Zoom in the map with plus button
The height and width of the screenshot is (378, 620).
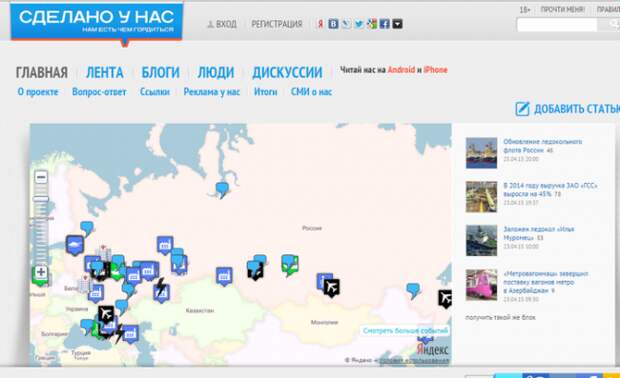tap(41, 272)
